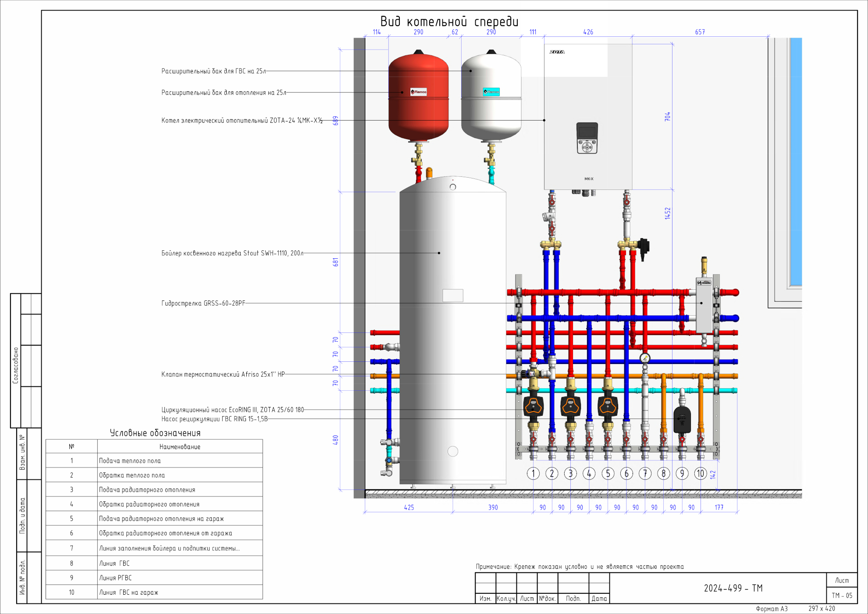Click the 1452 vertical dimension value
This screenshot has height=614, width=868.
click(x=667, y=213)
